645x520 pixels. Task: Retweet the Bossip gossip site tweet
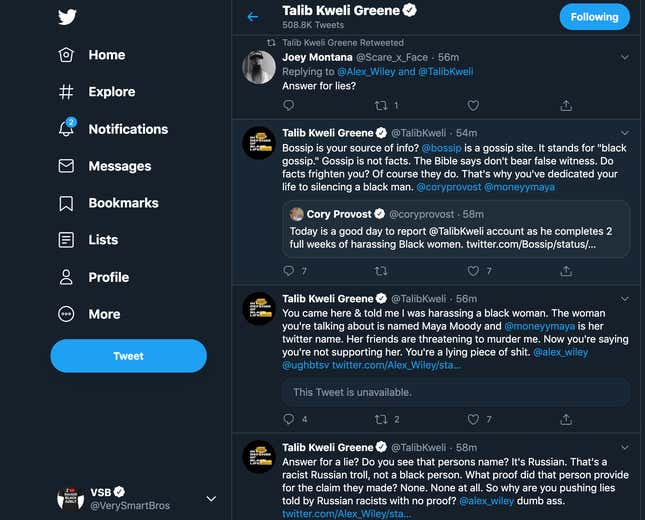coord(381,271)
